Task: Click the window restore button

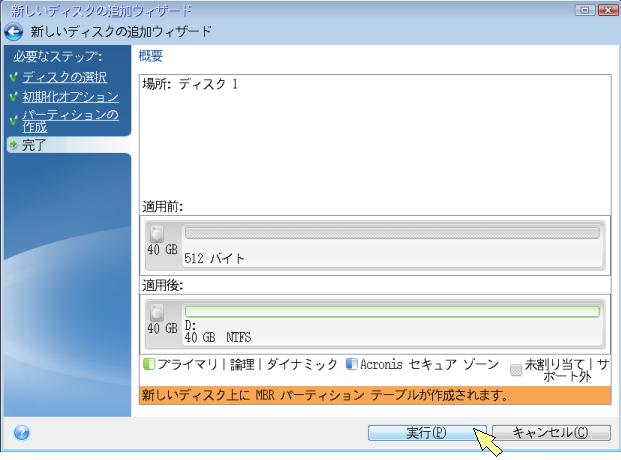Action: pos(585,10)
